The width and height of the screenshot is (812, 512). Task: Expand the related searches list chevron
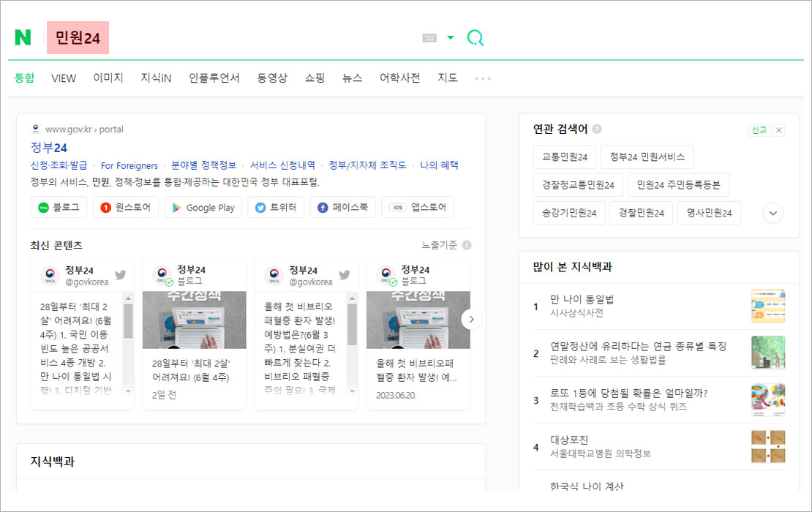pos(773,214)
